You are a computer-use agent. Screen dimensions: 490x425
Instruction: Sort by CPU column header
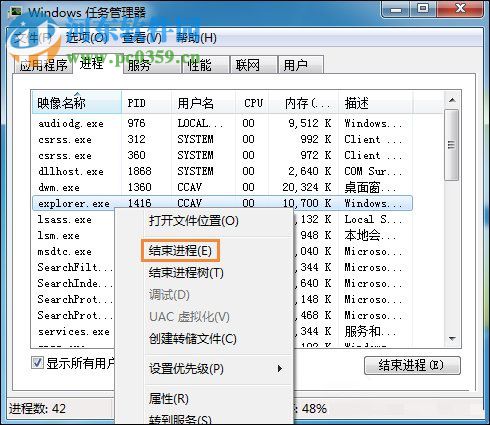pyautogui.click(x=252, y=103)
